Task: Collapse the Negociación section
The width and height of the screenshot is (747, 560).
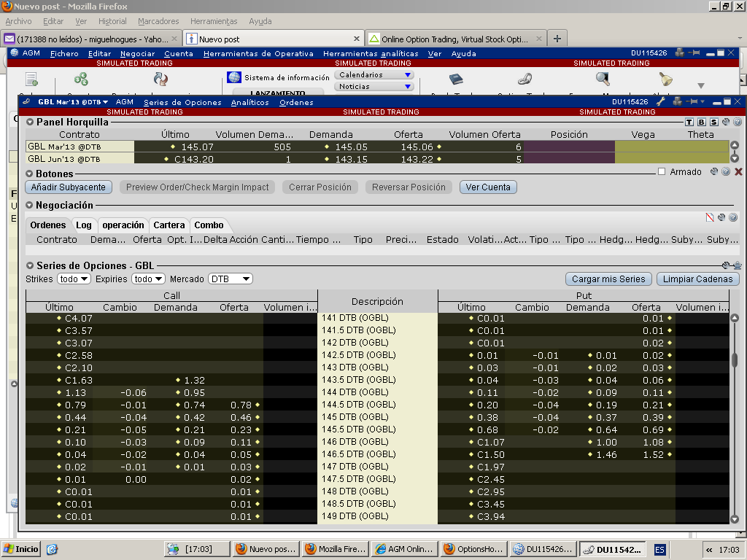Action: tap(29, 205)
